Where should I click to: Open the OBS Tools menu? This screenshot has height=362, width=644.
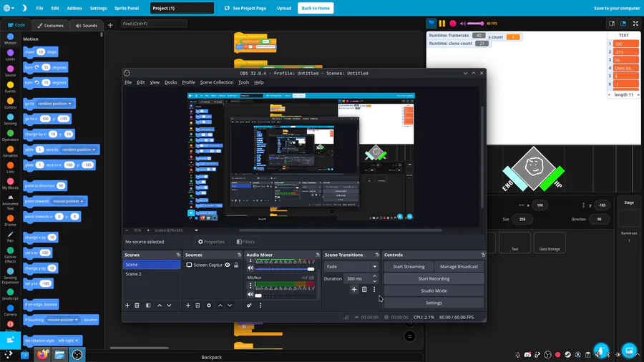(x=243, y=82)
